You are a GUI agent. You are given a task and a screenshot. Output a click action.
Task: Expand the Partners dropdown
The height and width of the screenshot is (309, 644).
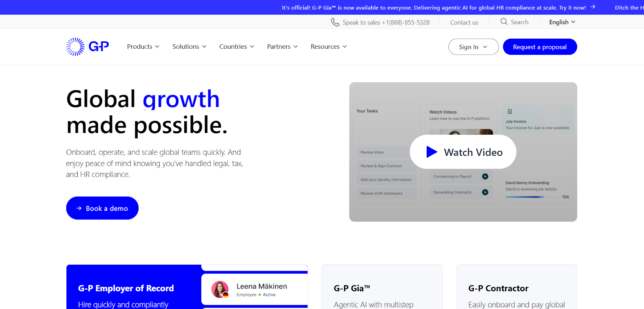[x=282, y=47]
